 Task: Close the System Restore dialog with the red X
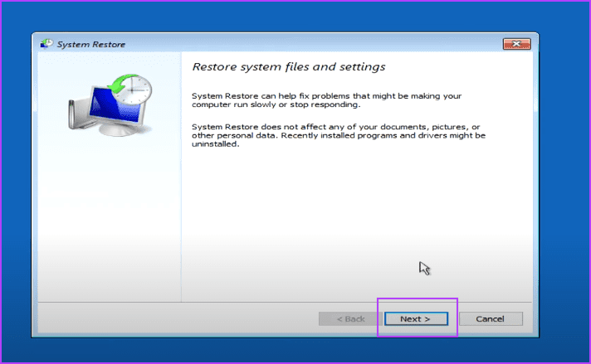click(516, 44)
